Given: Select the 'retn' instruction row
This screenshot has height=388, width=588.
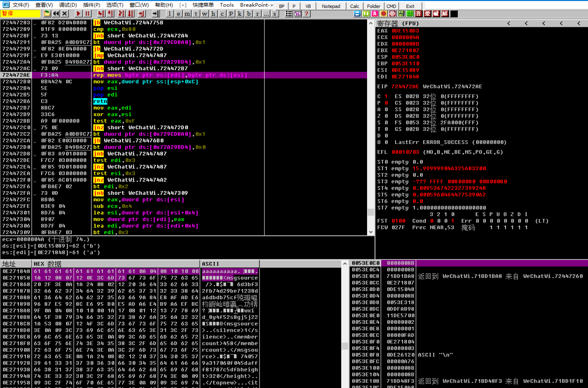Looking at the screenshot, I should [x=184, y=101].
